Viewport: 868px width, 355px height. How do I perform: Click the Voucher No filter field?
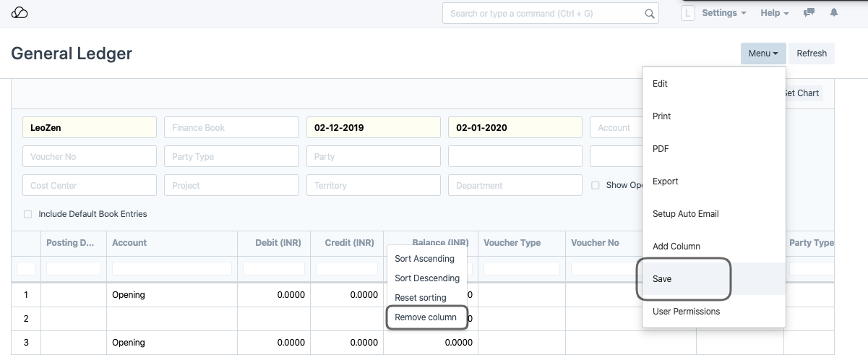pos(90,157)
